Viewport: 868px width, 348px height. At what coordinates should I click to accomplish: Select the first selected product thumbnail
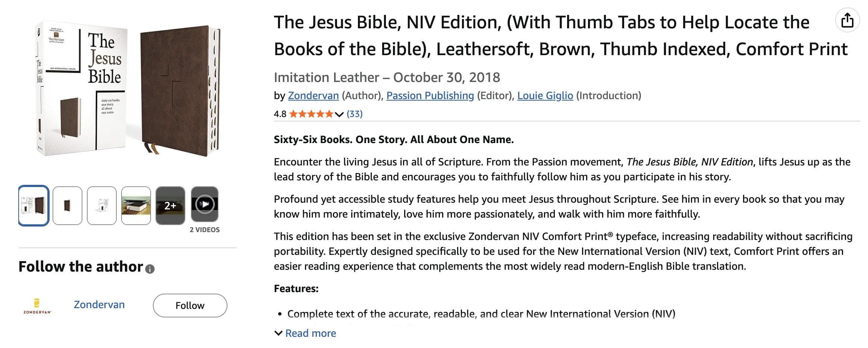tap(34, 206)
